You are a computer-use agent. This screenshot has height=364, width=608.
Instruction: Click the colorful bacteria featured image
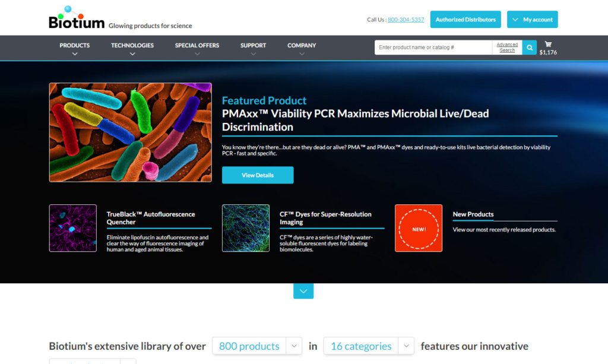pyautogui.click(x=130, y=132)
